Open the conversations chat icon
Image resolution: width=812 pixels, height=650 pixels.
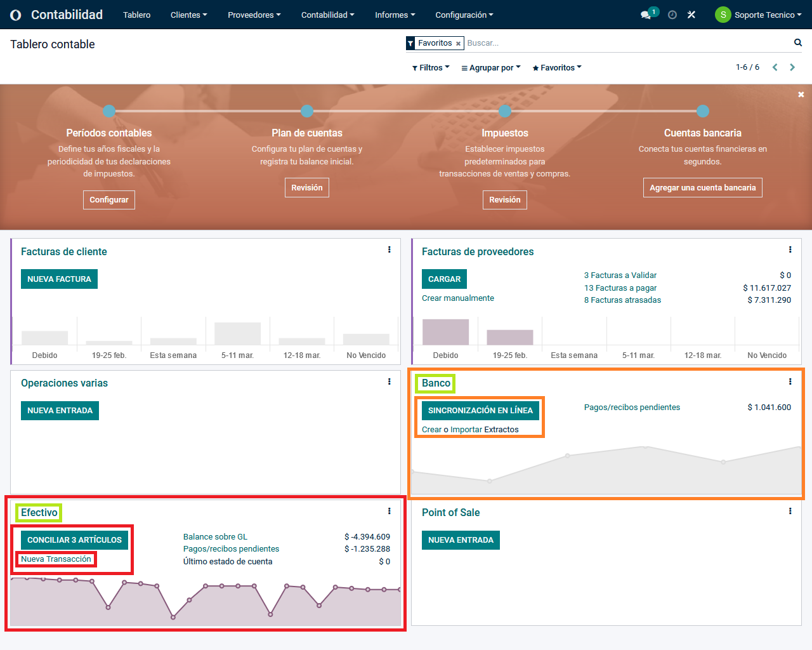[x=646, y=15]
